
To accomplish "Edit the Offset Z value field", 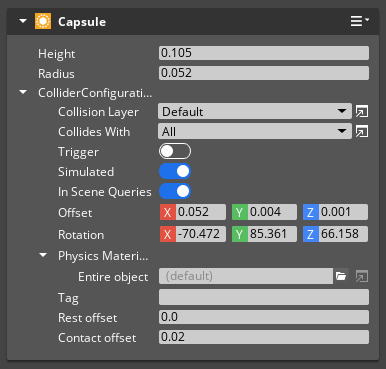I will click(x=343, y=212).
